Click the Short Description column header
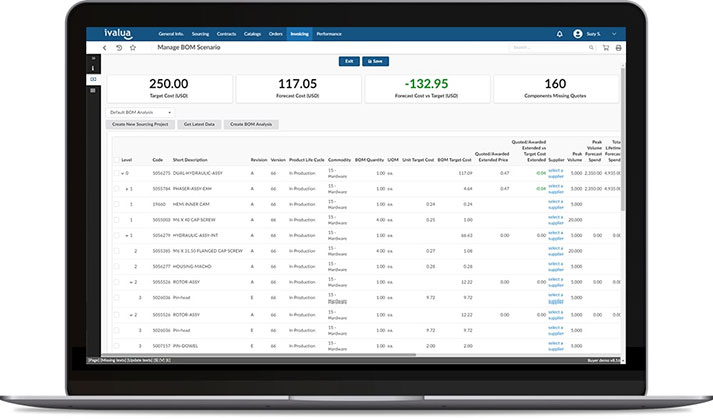 (x=190, y=160)
